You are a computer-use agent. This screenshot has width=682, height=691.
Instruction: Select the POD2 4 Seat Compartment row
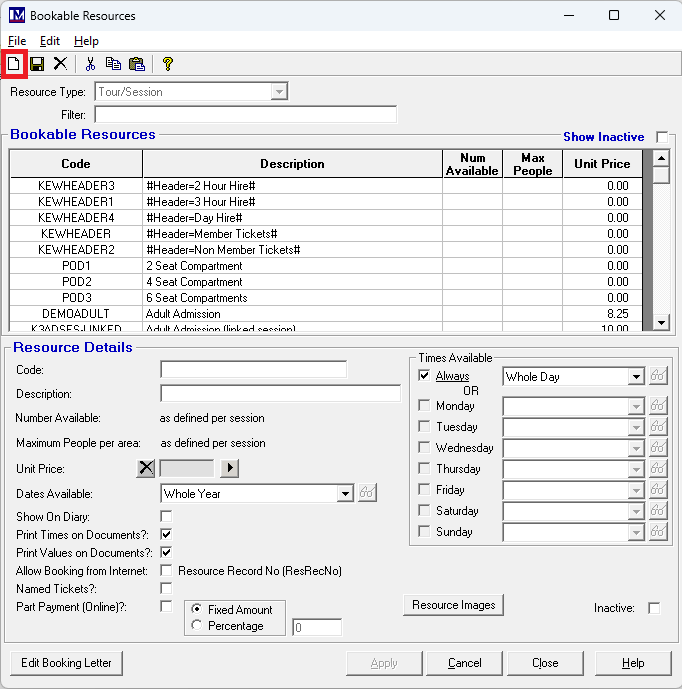pyautogui.click(x=326, y=282)
